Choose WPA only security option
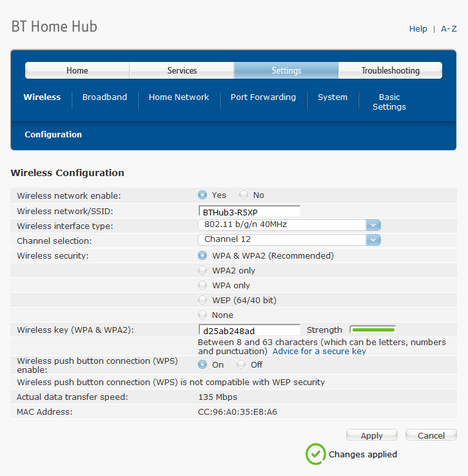 coord(202,285)
